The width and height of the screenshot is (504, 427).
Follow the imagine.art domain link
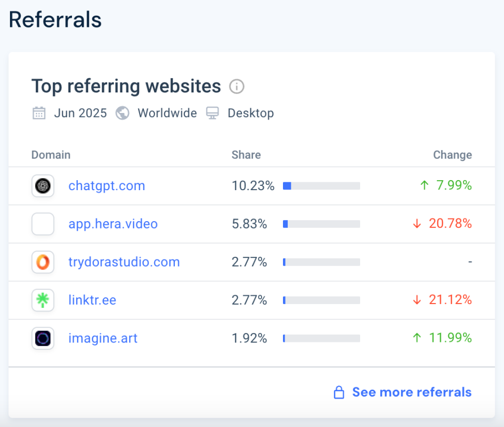[103, 338]
